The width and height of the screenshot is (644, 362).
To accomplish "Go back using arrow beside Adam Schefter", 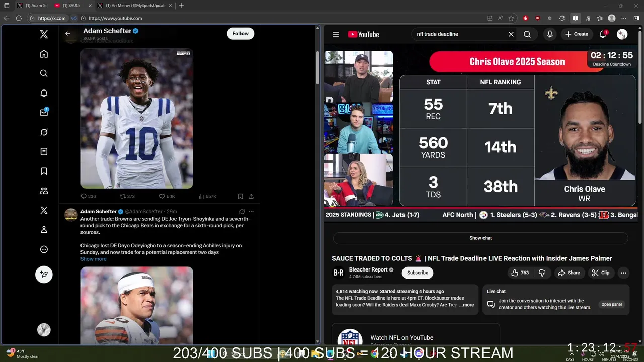I will (x=68, y=34).
